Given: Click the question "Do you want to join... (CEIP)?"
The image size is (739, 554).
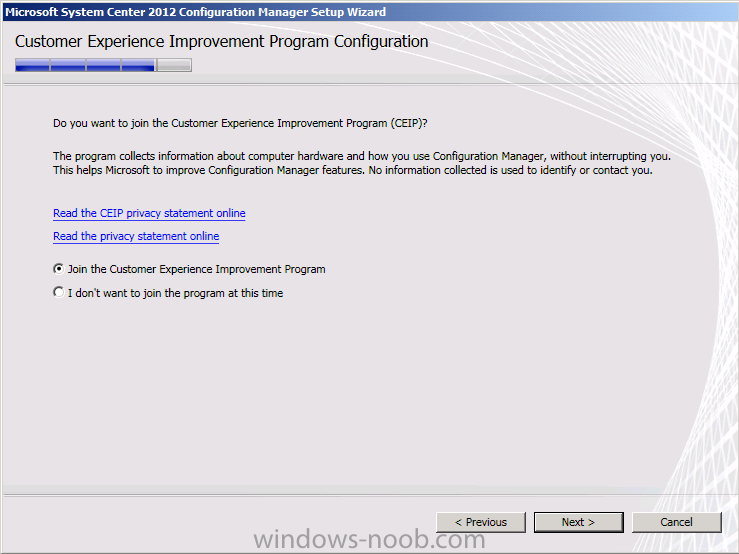Looking at the screenshot, I should (x=240, y=123).
